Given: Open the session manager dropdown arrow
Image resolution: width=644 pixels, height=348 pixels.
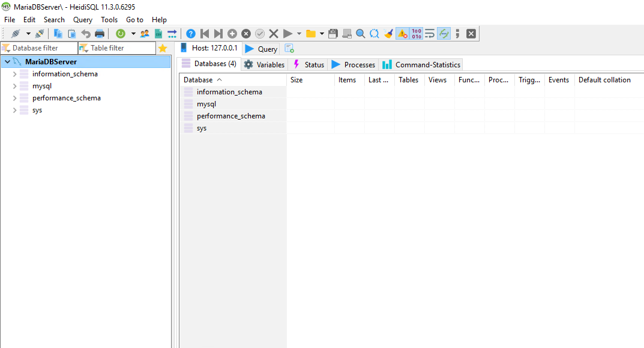Looking at the screenshot, I should 28,34.
